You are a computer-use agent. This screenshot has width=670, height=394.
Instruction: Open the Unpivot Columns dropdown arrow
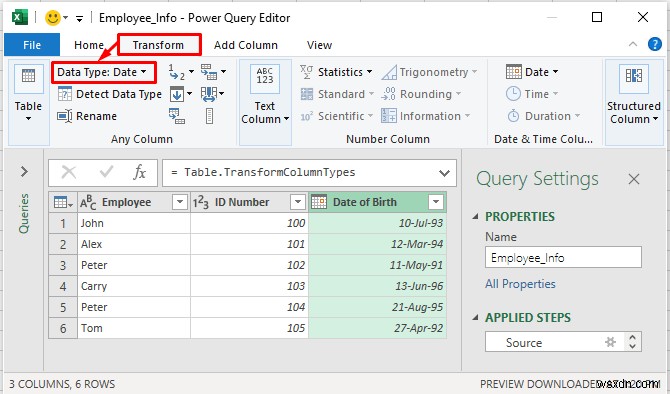[223, 71]
